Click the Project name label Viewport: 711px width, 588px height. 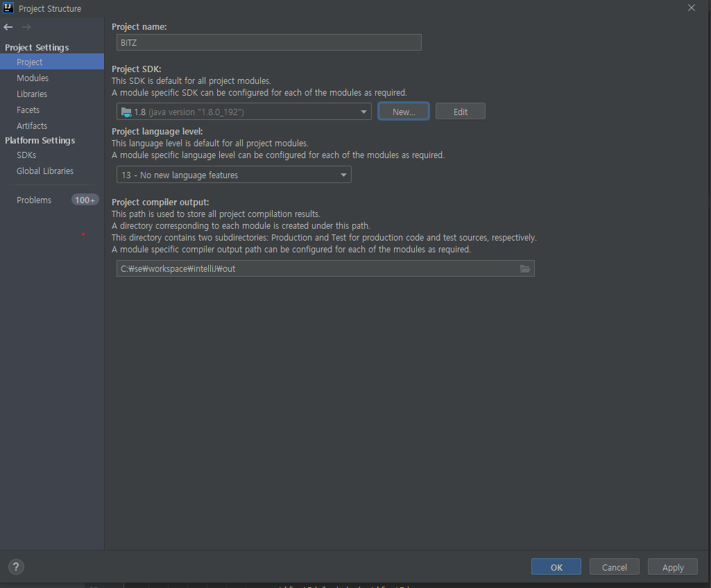[139, 27]
